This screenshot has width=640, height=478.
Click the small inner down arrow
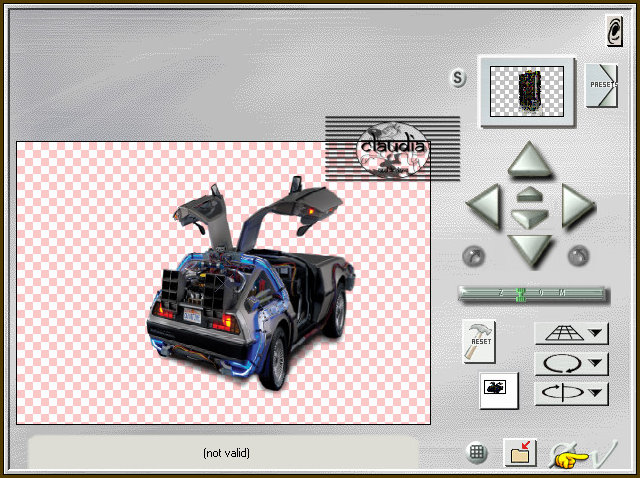529,218
